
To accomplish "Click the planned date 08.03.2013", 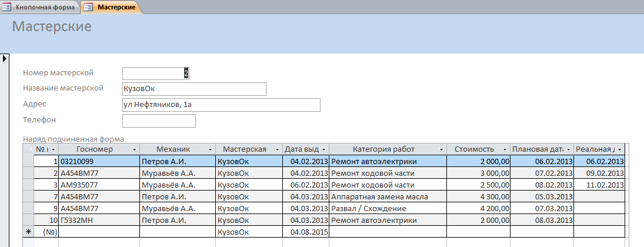I will pos(542,221).
